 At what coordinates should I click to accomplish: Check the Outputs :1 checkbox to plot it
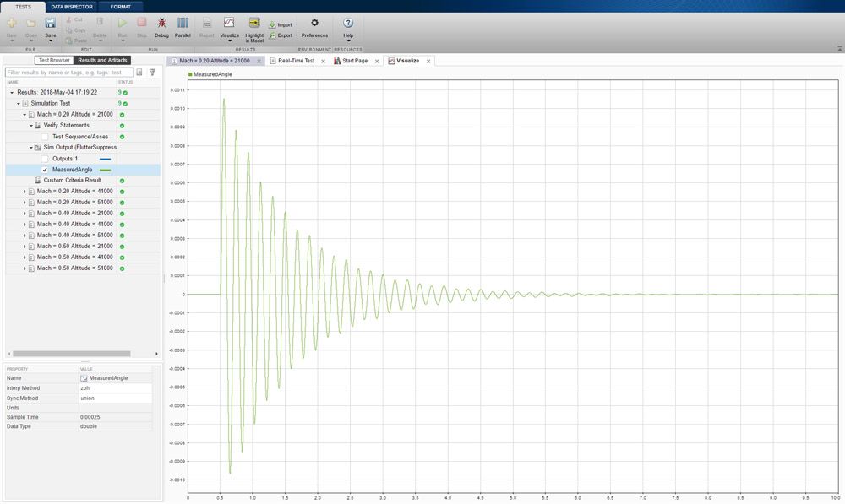point(45,159)
